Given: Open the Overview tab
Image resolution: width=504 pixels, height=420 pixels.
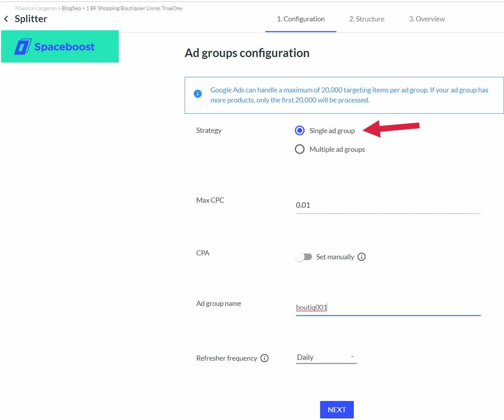Looking at the screenshot, I should point(426,19).
